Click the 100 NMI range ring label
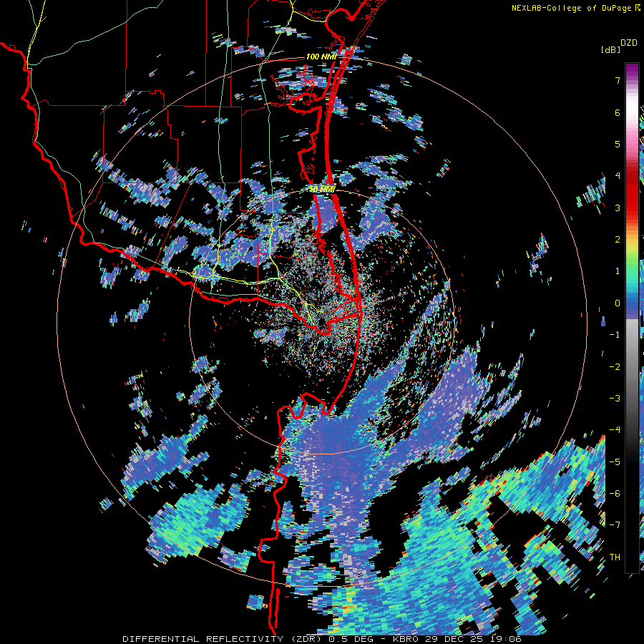Image resolution: width=644 pixels, height=644 pixels. click(321, 57)
